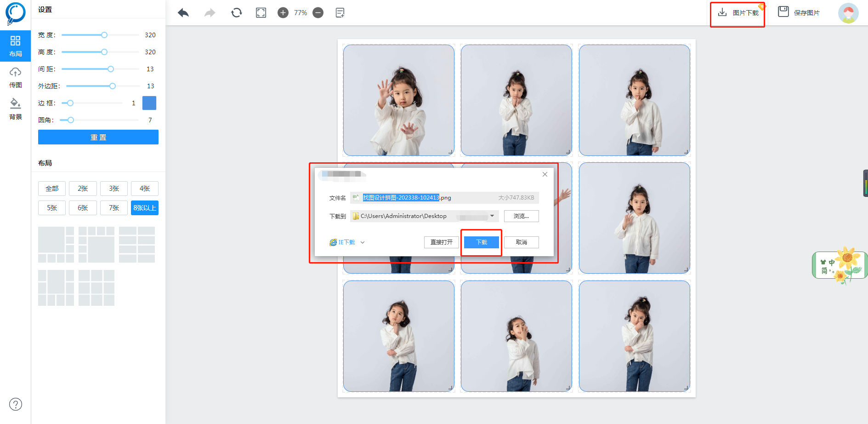The image size is (868, 424).
Task: Select the 3张 layout filter
Action: click(x=114, y=189)
